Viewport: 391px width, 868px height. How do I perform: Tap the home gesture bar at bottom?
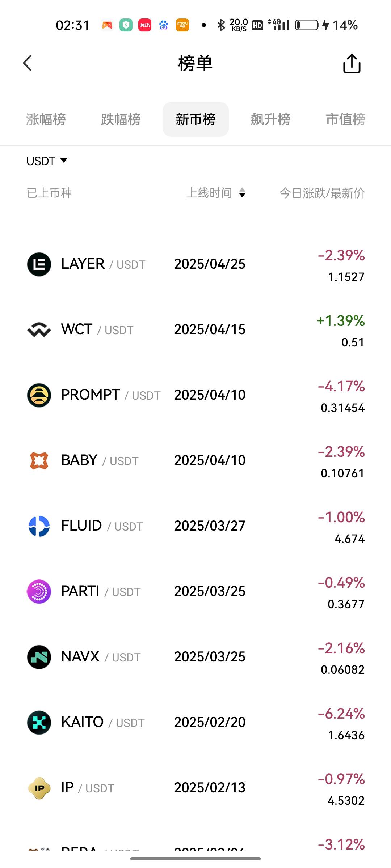pyautogui.click(x=195, y=859)
